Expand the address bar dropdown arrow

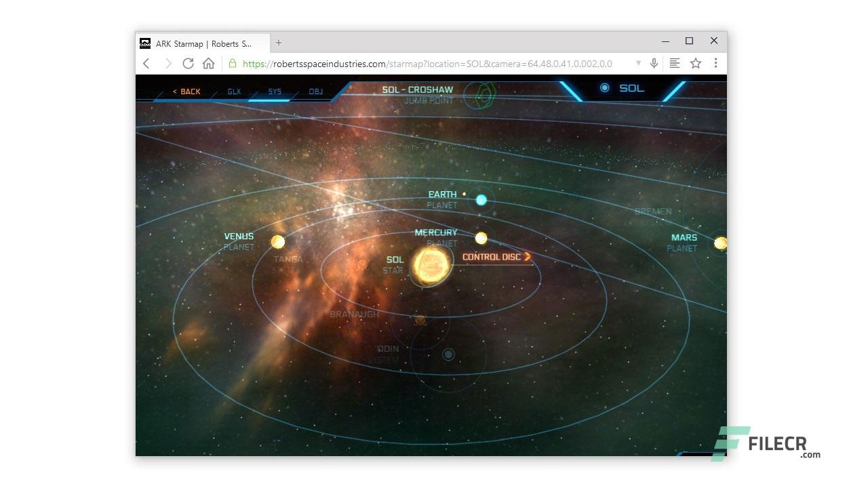tap(638, 63)
